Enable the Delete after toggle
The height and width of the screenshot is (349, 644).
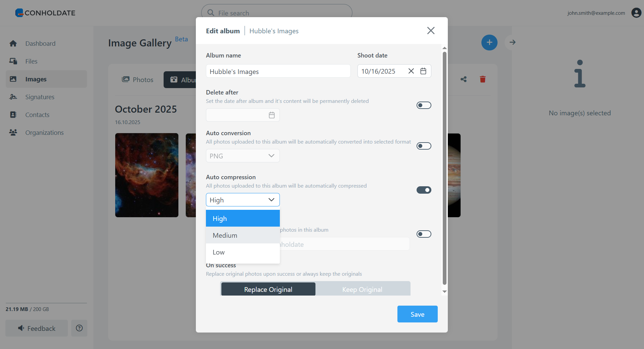tap(424, 105)
